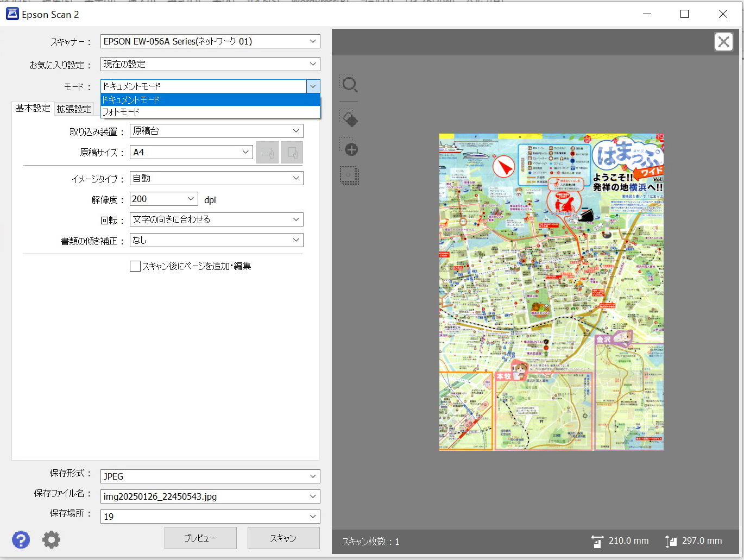Open help with the question mark icon
Image resolution: width=744 pixels, height=560 pixels.
click(21, 539)
